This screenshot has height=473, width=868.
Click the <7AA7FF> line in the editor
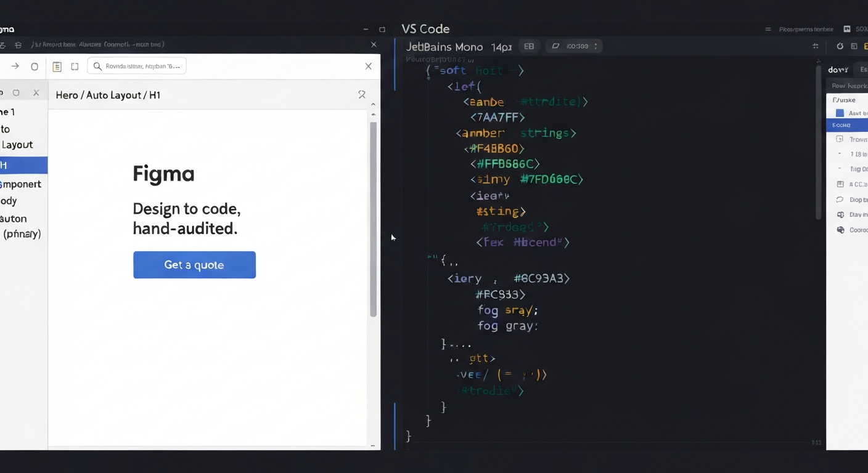(x=497, y=116)
